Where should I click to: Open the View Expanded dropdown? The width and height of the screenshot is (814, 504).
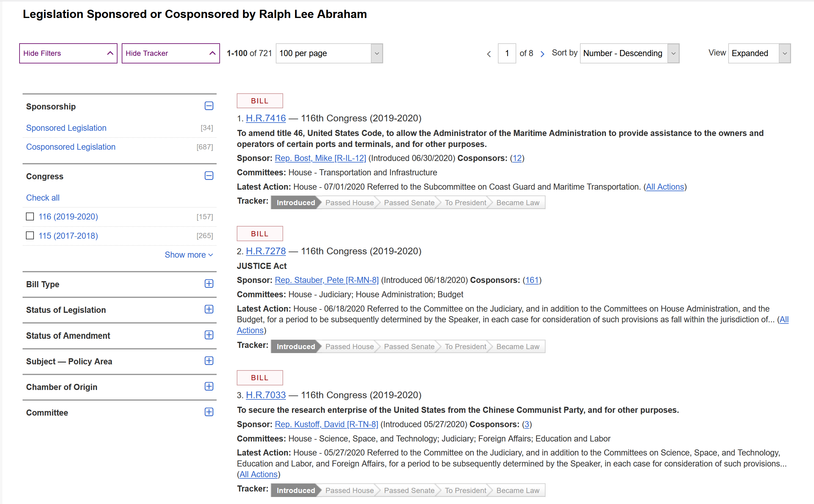[759, 53]
